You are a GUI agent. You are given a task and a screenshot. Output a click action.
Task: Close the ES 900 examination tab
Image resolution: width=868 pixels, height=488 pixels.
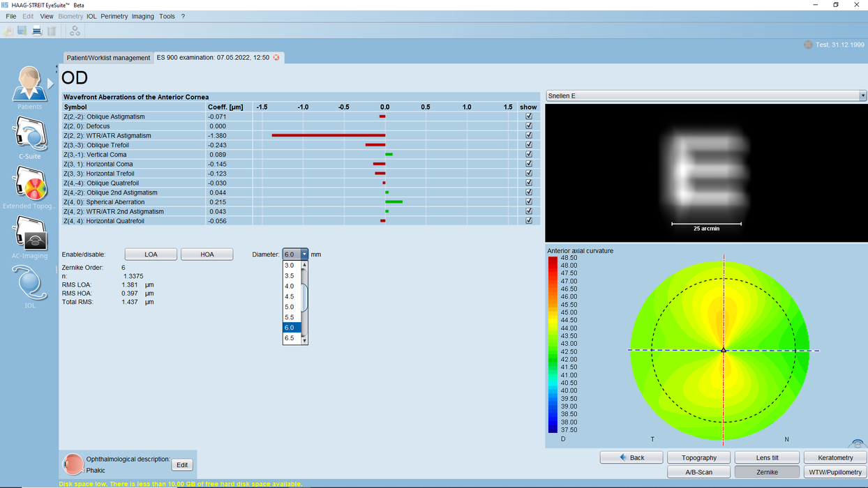click(276, 58)
